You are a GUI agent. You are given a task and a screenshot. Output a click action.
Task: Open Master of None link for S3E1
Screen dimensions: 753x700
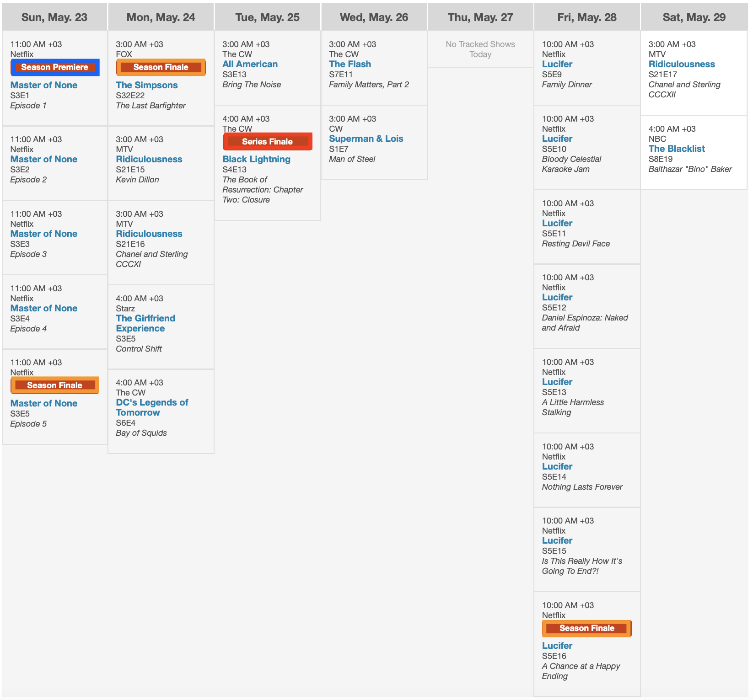[x=44, y=85]
